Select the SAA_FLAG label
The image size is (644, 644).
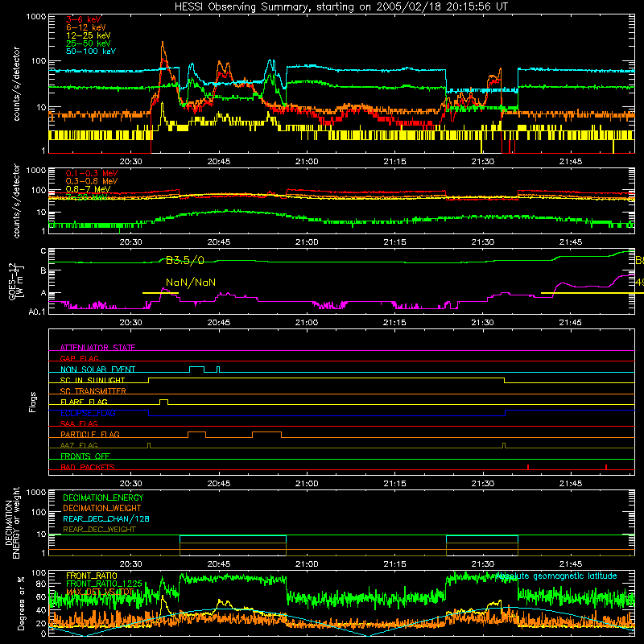click(79, 423)
